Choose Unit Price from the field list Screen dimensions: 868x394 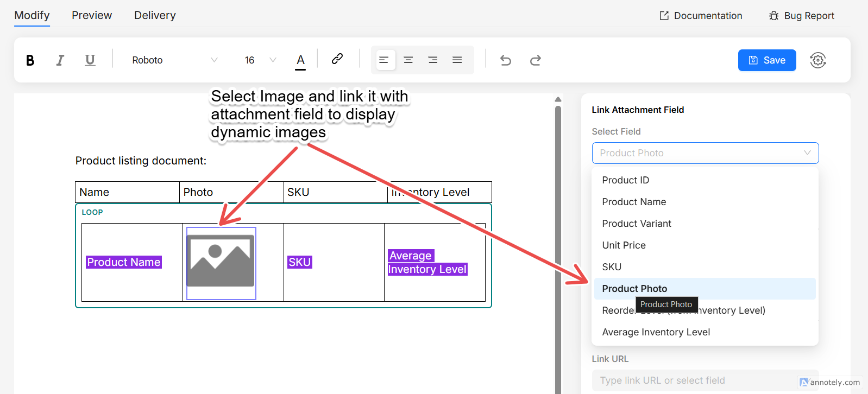(705, 245)
